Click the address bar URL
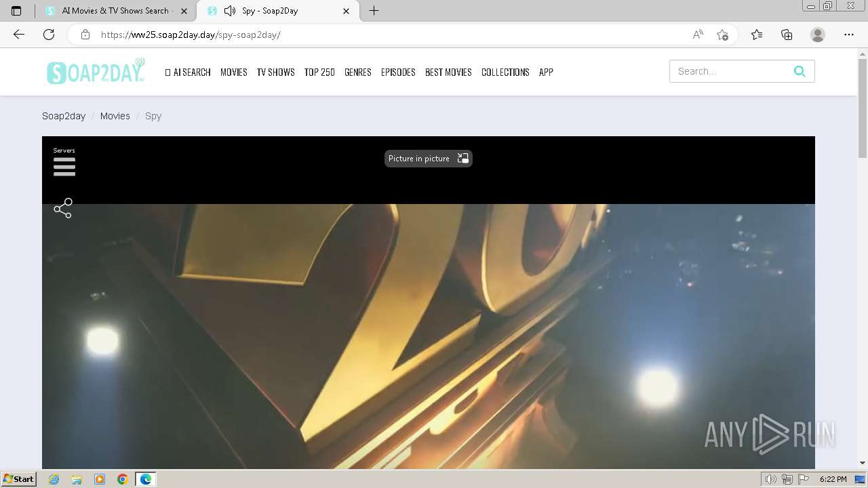This screenshot has width=868, height=488. pyautogui.click(x=191, y=35)
